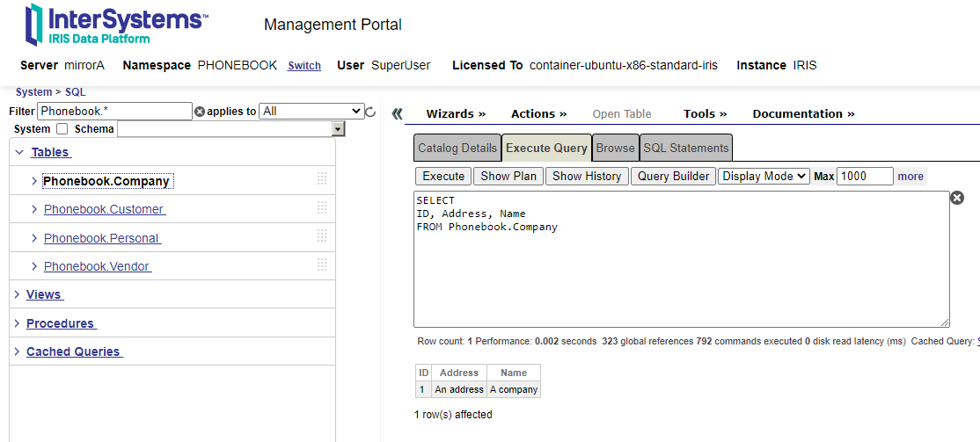Open the Actions menu
980x442 pixels.
(538, 113)
